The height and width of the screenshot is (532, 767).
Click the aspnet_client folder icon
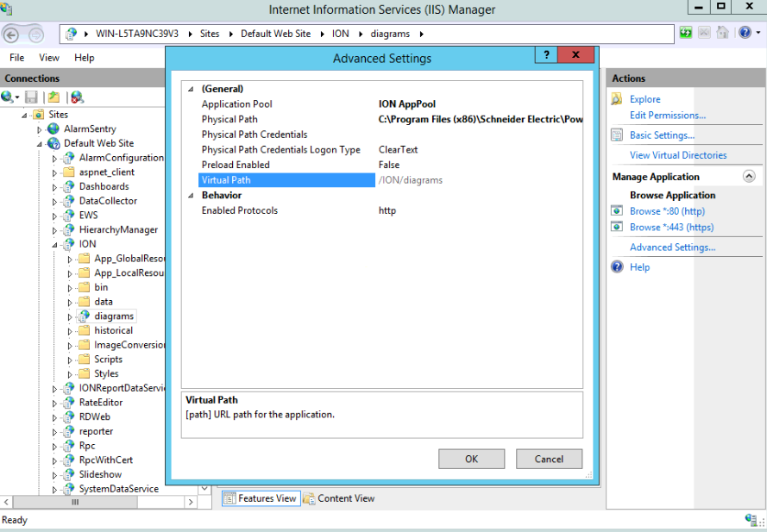tap(69, 172)
